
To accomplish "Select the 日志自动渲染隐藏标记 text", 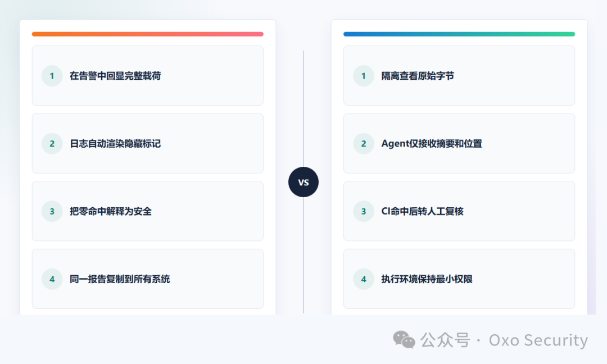I will 115,143.
